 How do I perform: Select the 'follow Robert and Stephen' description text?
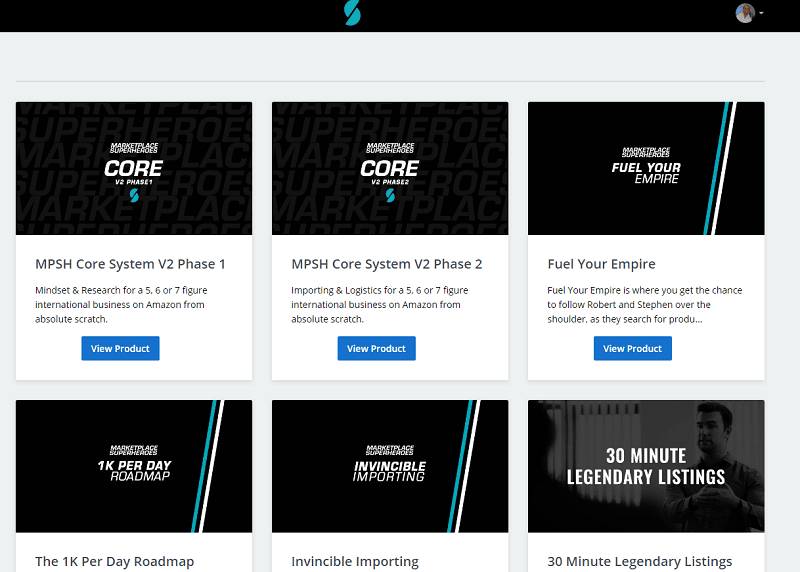[645, 305]
